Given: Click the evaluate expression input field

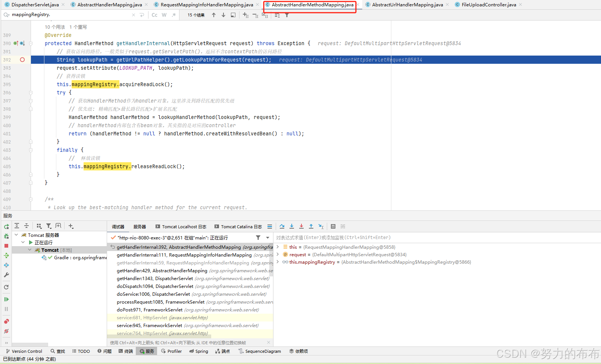Looking at the screenshot, I should click(436, 238).
